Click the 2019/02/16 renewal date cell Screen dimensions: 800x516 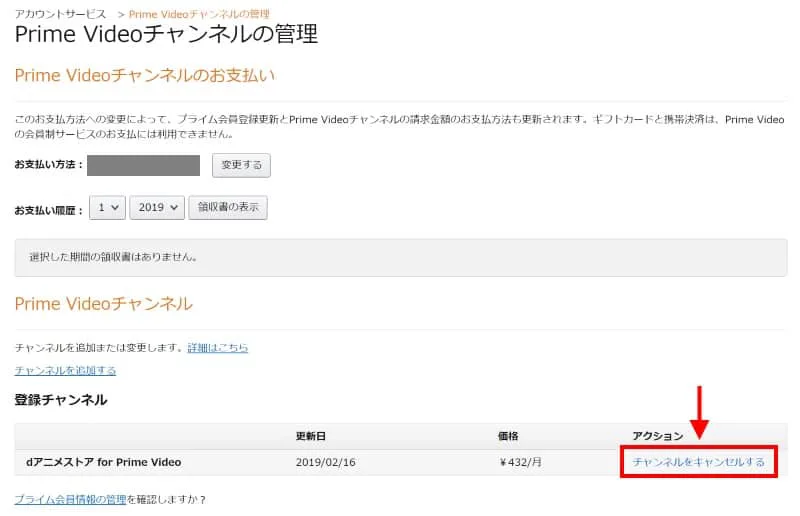click(x=326, y=462)
